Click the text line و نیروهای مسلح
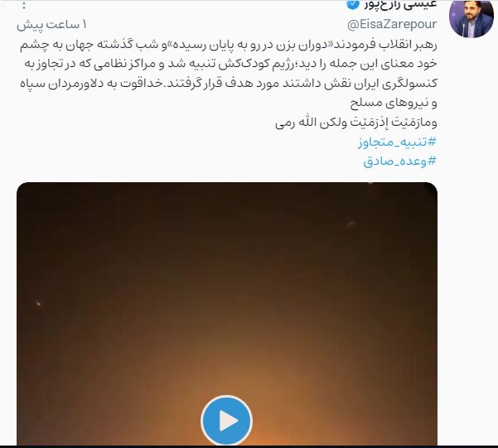 394,103
